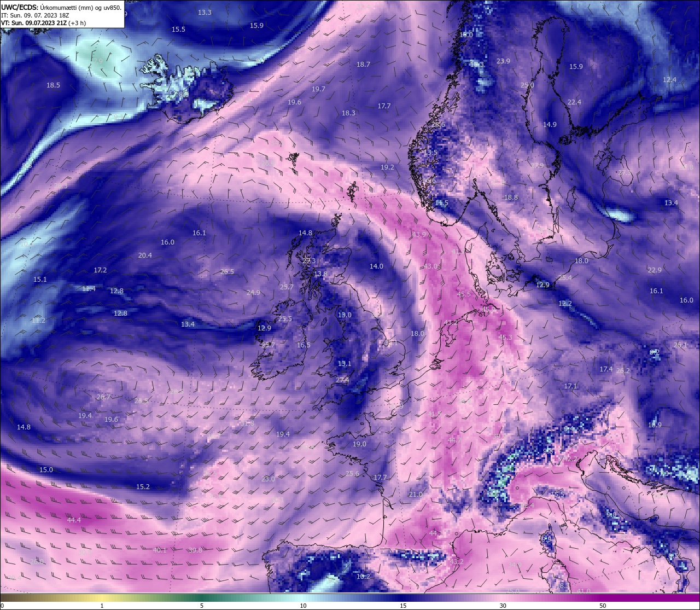Screen dimensions: 700x610
Task: Click the "40.1" value label
Action: [160, 550]
